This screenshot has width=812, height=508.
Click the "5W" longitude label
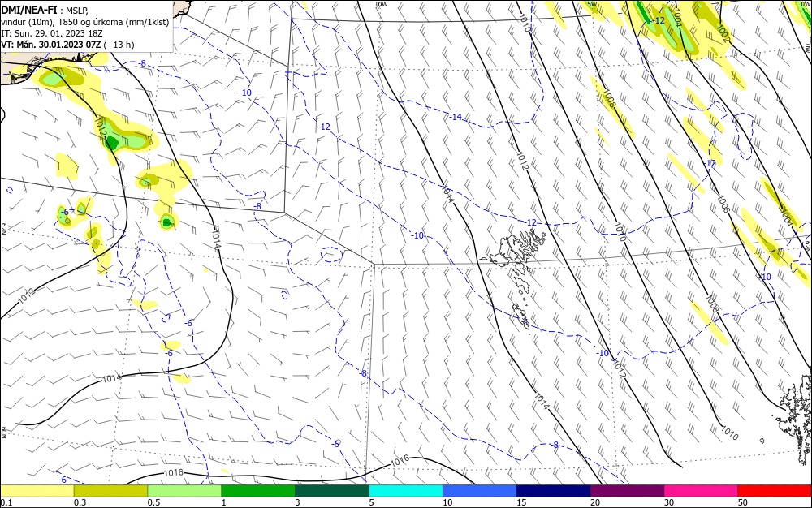(x=593, y=4)
